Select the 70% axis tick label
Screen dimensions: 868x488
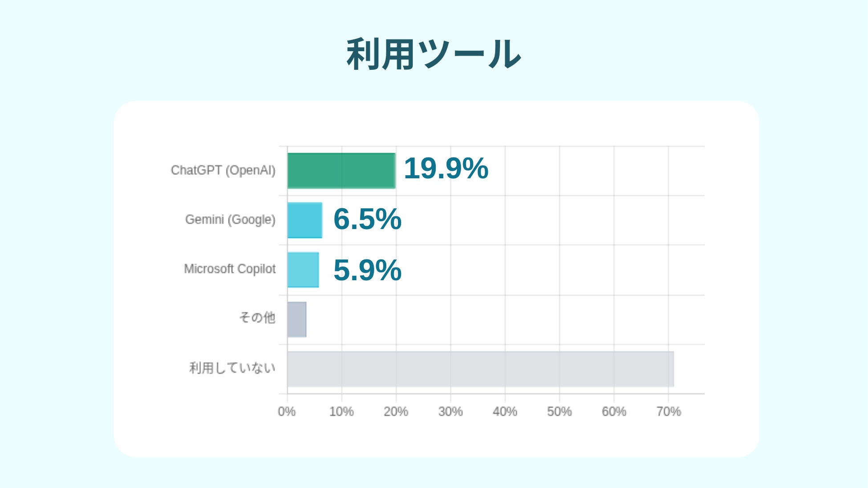(669, 412)
